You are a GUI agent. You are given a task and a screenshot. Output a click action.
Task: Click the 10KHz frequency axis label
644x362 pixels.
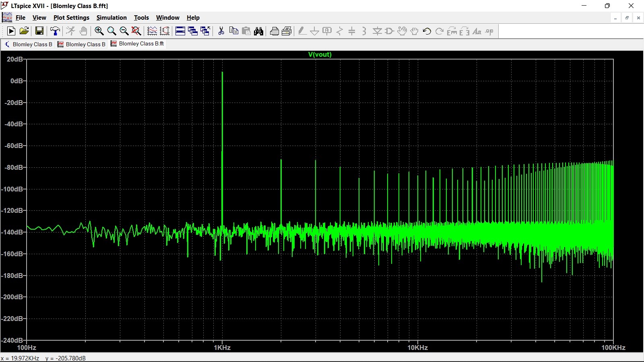click(417, 348)
